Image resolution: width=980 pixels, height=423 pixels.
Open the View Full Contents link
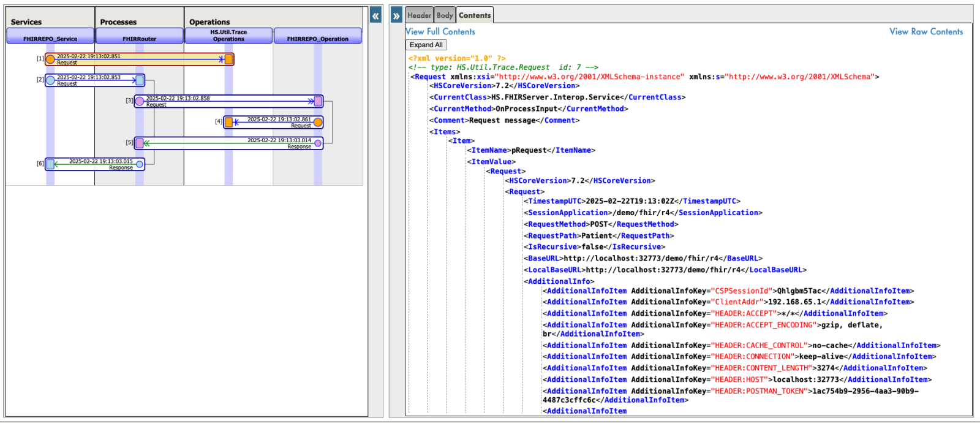tap(440, 32)
